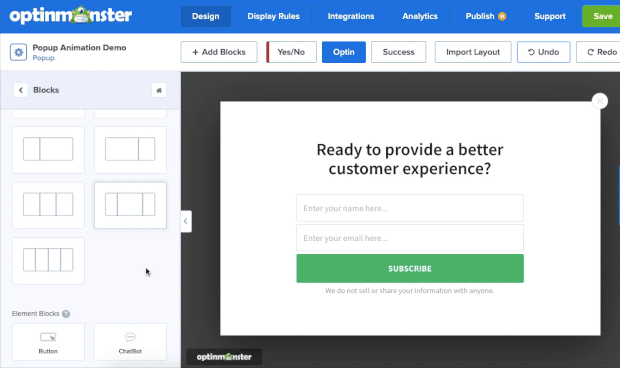The width and height of the screenshot is (620, 368).
Task: Close the popup preview with X
Action: pos(599,101)
